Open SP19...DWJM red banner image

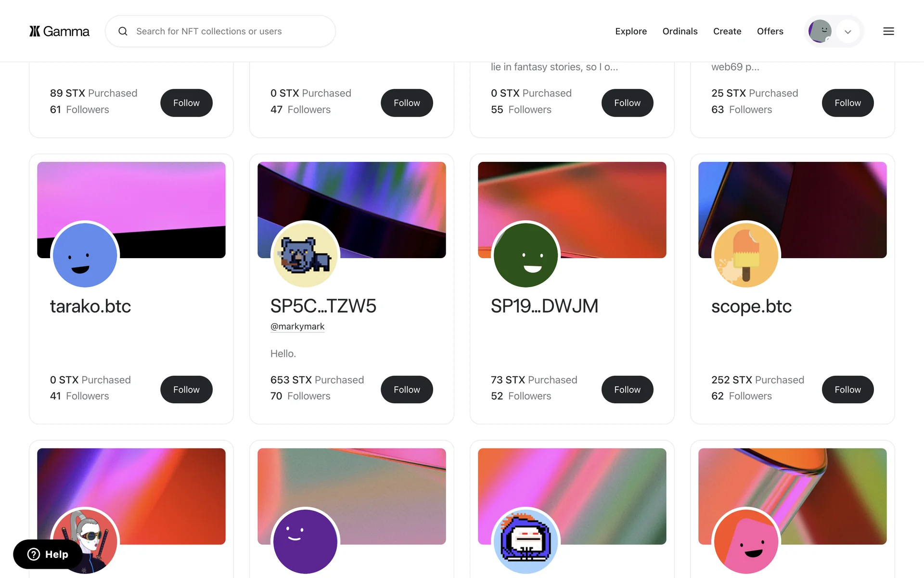pos(572,210)
